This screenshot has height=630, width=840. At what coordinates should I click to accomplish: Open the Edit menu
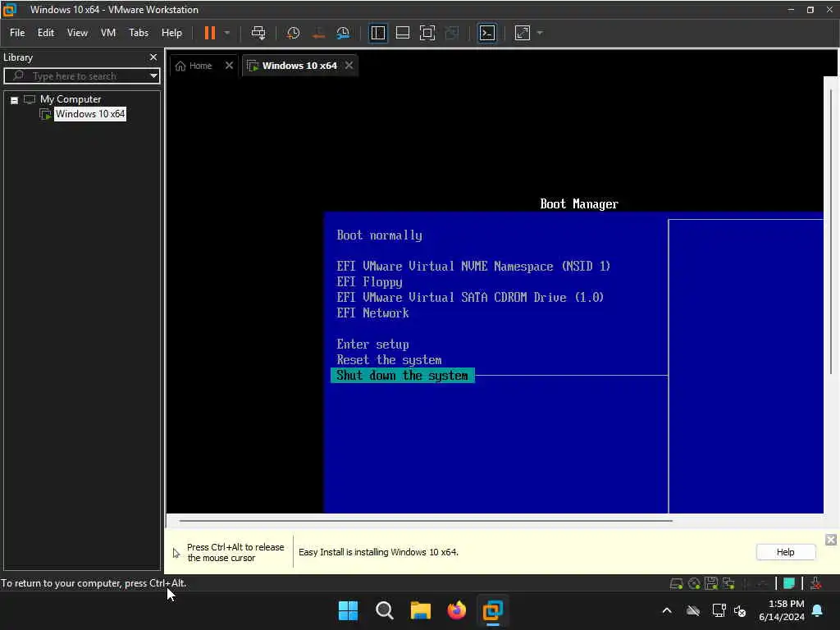tap(46, 33)
